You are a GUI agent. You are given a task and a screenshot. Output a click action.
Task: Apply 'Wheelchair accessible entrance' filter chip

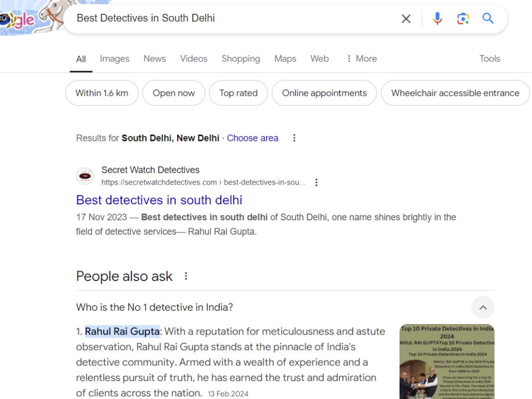[x=455, y=93]
